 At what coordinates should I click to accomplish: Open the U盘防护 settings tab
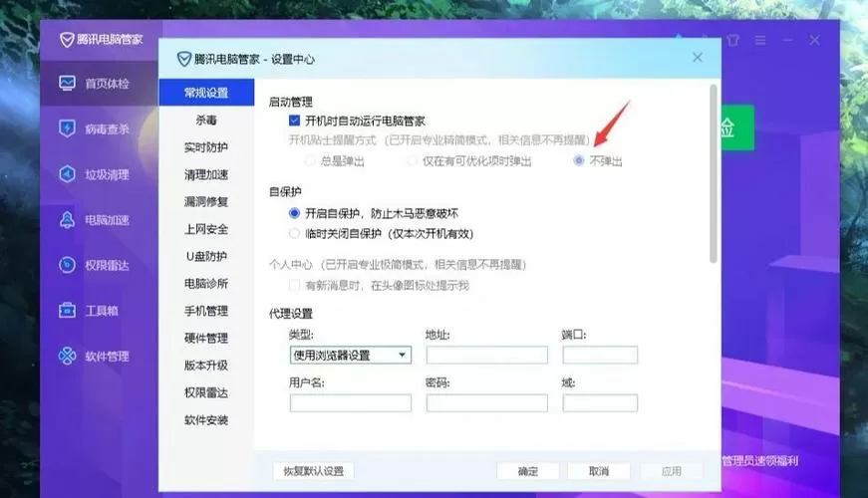tap(206, 256)
